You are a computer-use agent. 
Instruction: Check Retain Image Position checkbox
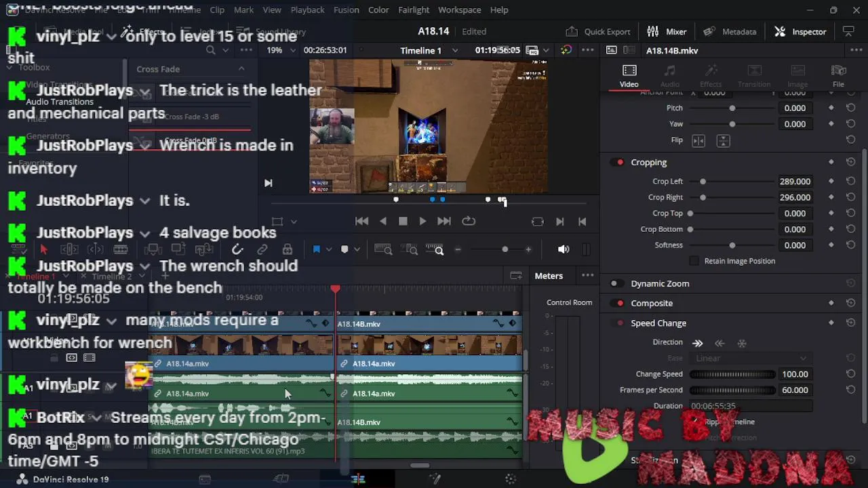click(x=694, y=261)
